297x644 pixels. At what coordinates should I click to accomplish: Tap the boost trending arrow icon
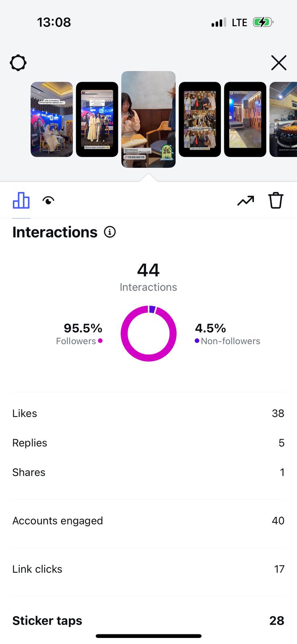point(245,200)
